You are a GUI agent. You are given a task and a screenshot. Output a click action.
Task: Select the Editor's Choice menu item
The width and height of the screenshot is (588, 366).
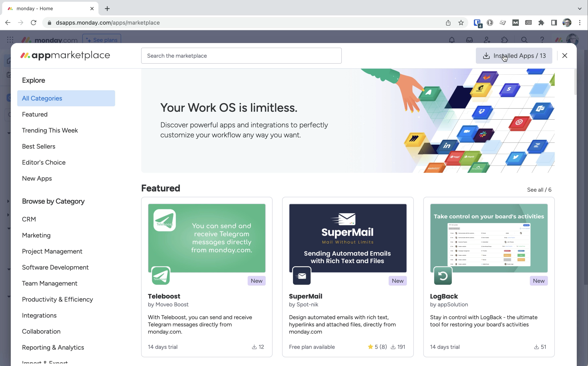pos(44,162)
